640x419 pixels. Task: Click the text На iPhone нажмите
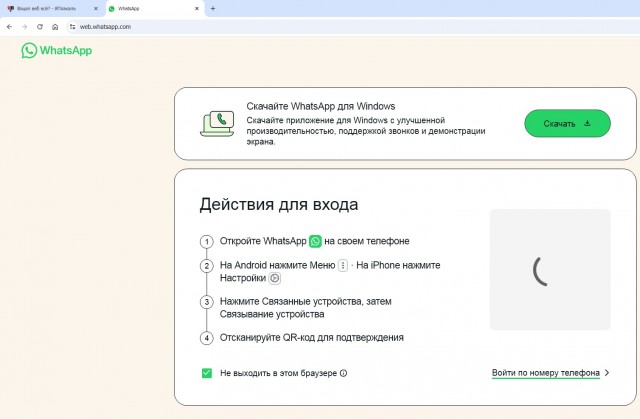[398, 265]
